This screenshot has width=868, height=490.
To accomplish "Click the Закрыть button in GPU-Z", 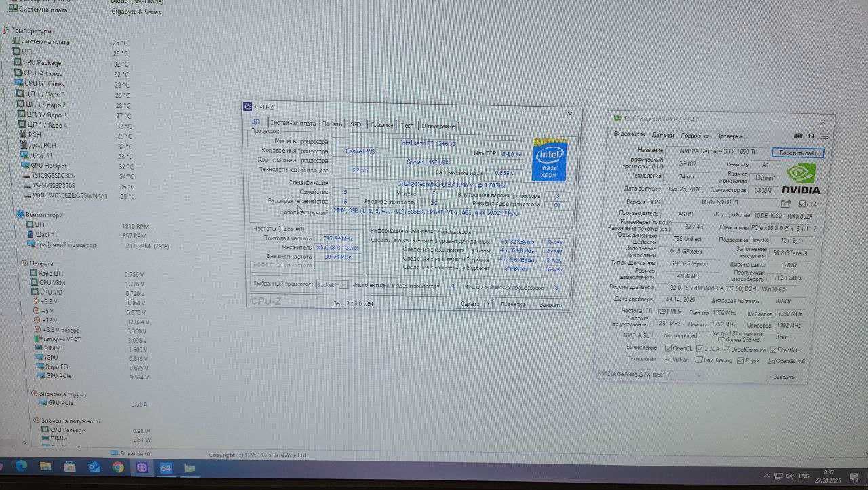I will point(784,377).
